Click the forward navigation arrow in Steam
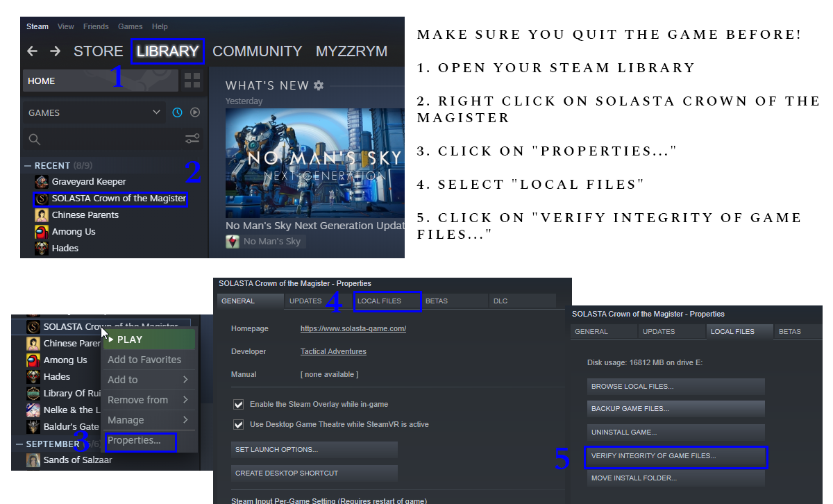 (56, 51)
